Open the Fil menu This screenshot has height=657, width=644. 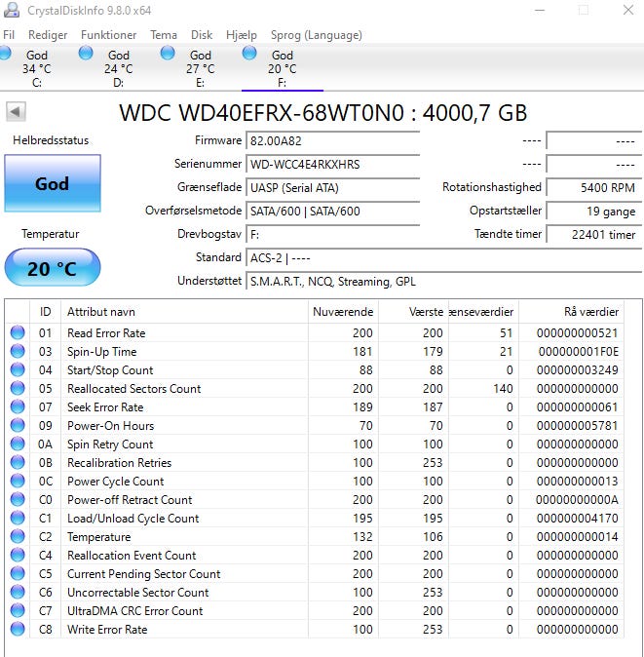pos(10,34)
